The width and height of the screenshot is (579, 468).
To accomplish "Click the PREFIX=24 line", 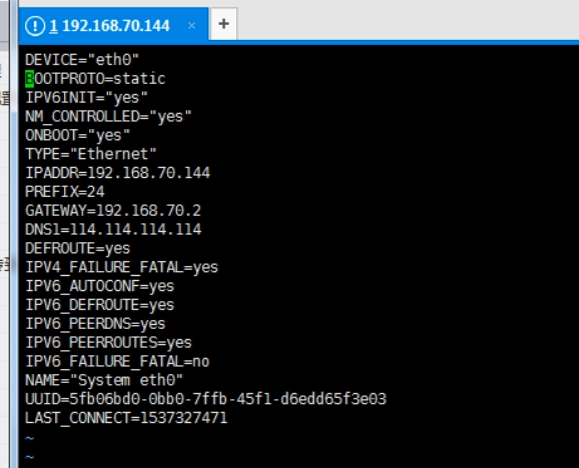I will [x=65, y=191].
